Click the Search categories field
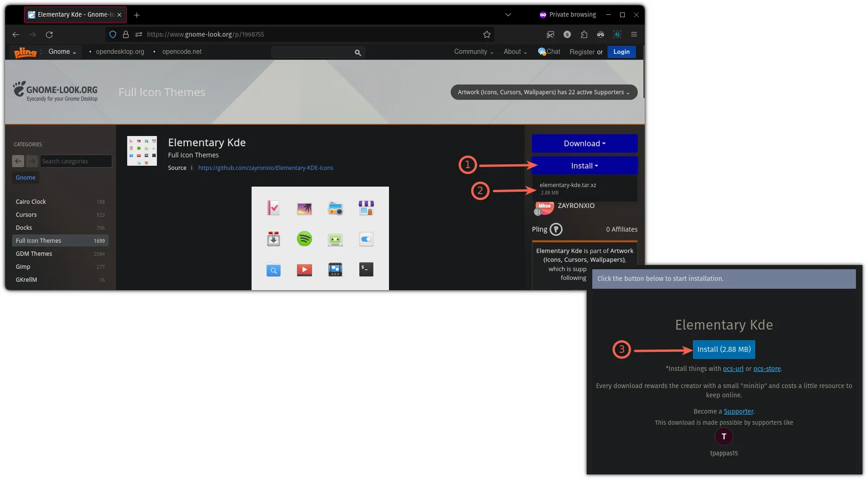Screen dimensions: 868x480 (x=76, y=161)
